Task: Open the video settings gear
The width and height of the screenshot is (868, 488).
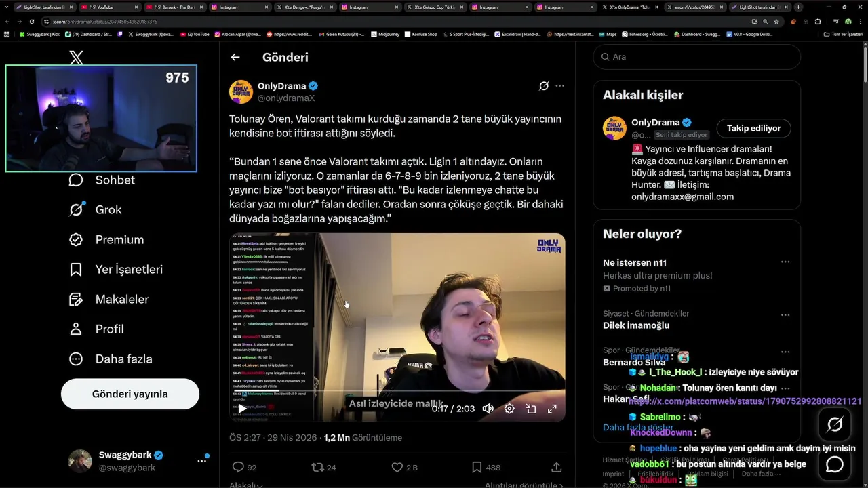Action: [509, 409]
